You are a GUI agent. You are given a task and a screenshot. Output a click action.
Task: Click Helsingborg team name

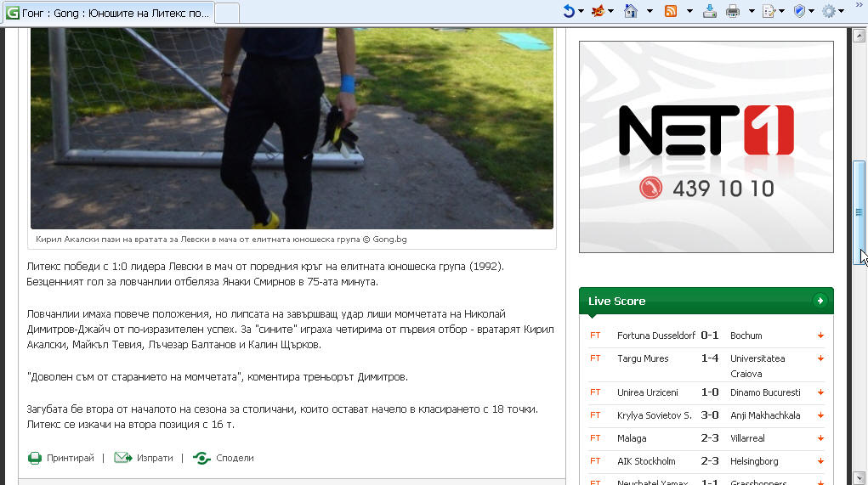[x=754, y=461]
